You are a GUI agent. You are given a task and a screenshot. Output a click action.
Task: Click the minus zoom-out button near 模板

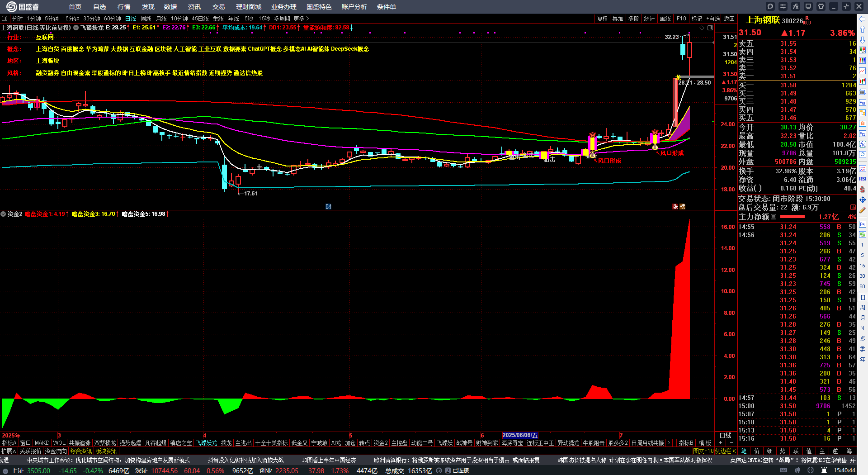(731, 443)
